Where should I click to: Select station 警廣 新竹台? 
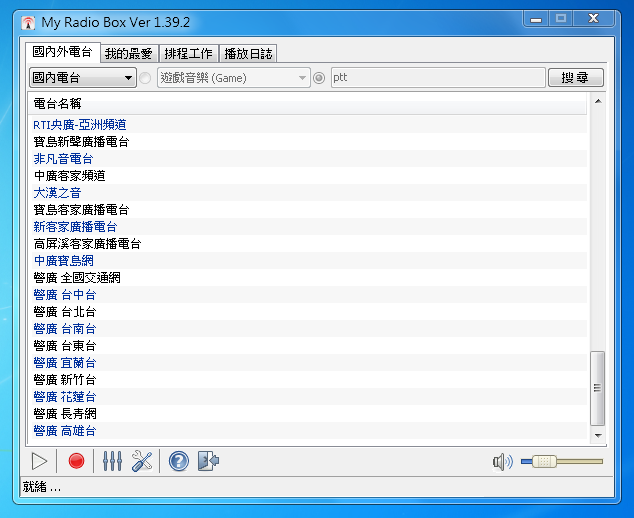pyautogui.click(x=308, y=379)
